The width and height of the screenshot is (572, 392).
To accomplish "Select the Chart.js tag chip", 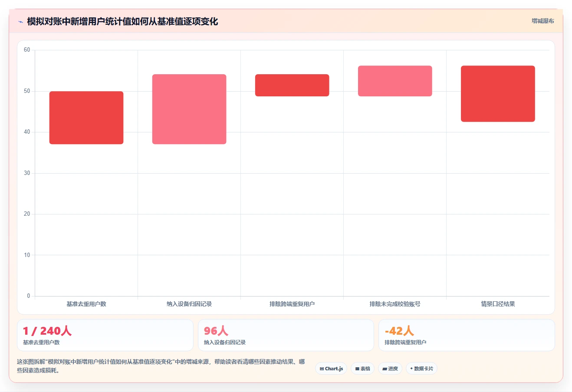I will pos(331,369).
